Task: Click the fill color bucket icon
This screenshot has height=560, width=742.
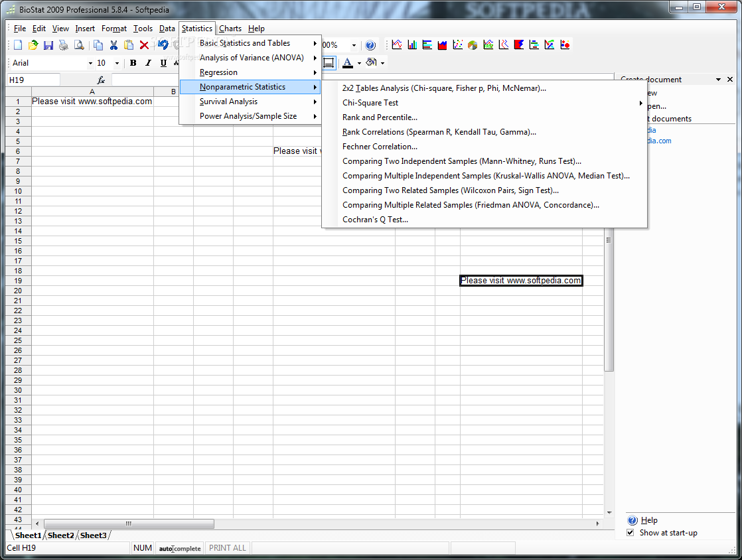Action: (x=372, y=62)
